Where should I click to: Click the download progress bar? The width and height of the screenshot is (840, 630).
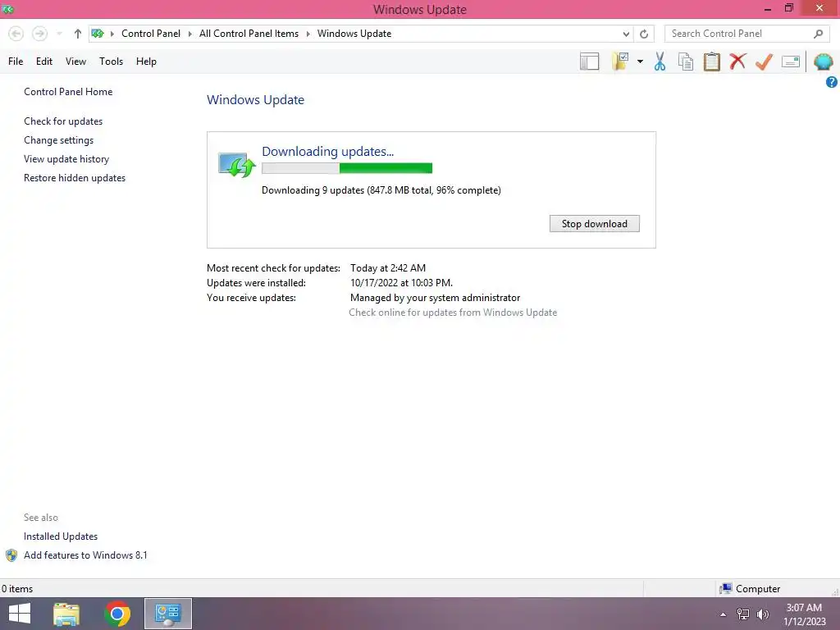tap(347, 168)
